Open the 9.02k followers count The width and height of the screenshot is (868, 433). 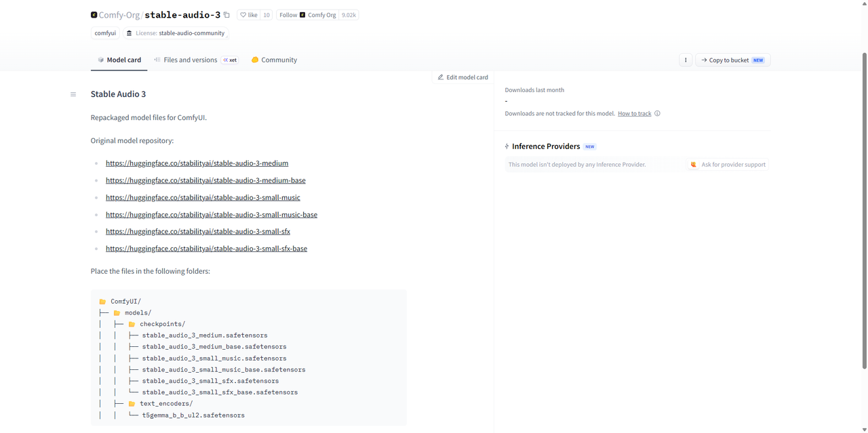(349, 15)
